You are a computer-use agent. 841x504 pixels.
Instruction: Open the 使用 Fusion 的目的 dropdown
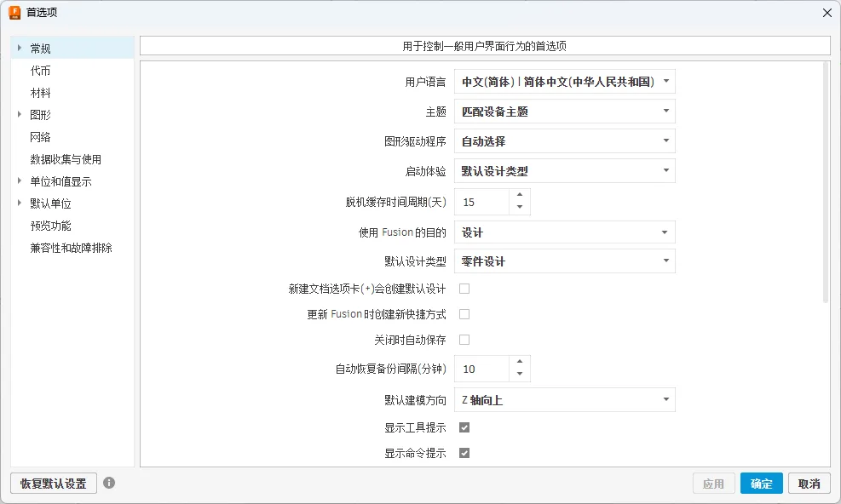coord(565,232)
